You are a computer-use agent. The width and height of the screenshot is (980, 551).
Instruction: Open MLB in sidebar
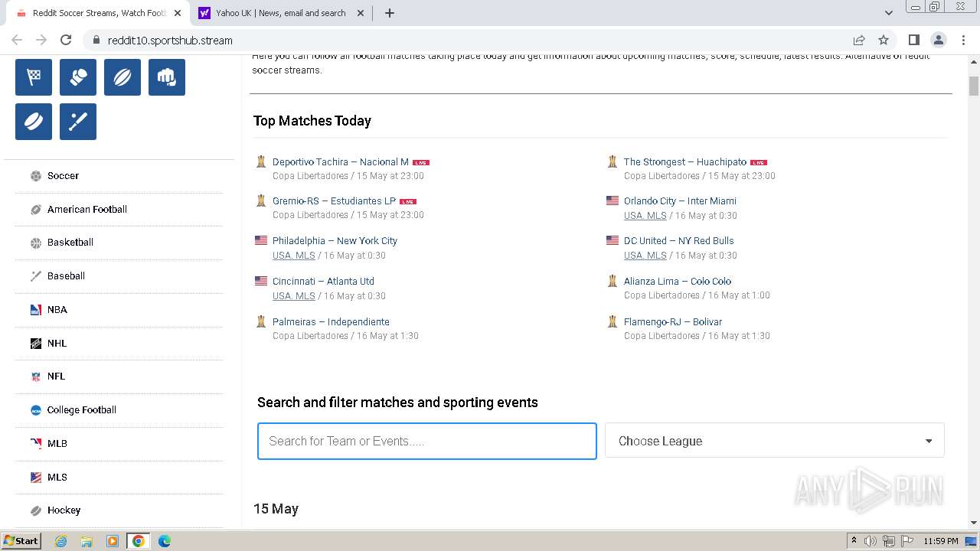57,444
